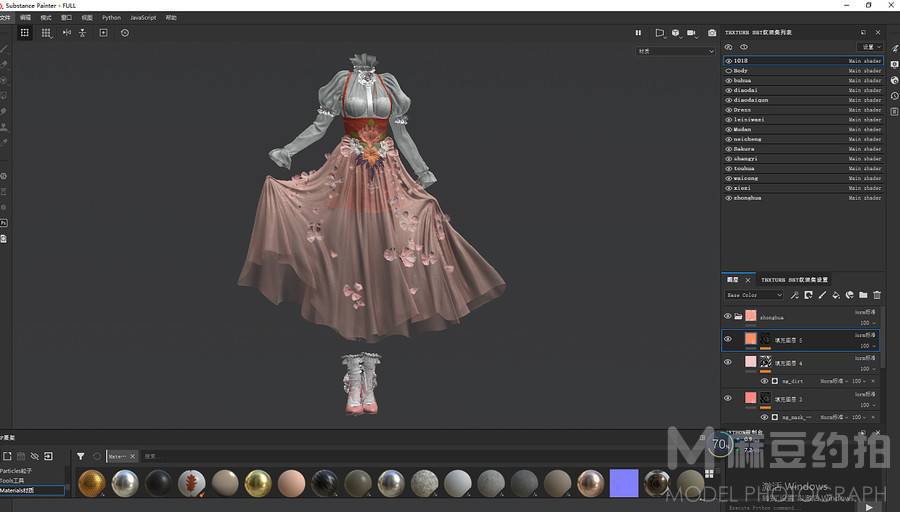Image resolution: width=900 pixels, height=512 pixels.
Task: Select the Particles粒子 shelf category
Action: point(17,471)
